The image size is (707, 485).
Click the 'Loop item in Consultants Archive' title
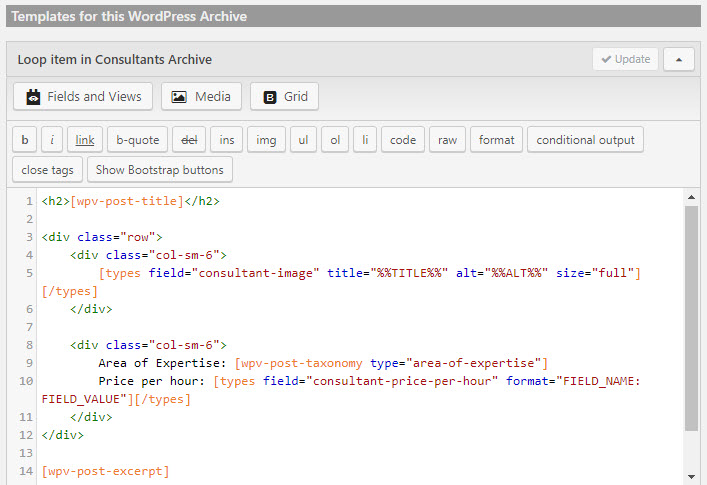[x=115, y=59]
